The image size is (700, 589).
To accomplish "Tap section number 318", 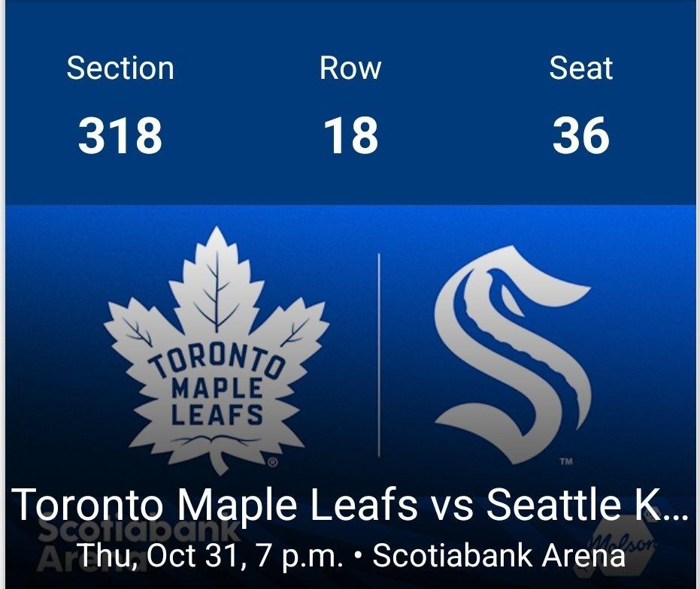I will (120, 136).
